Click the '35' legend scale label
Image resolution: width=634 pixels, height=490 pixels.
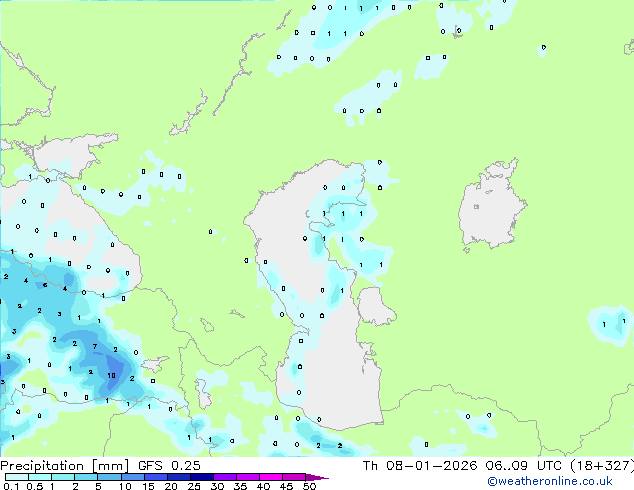240,486
